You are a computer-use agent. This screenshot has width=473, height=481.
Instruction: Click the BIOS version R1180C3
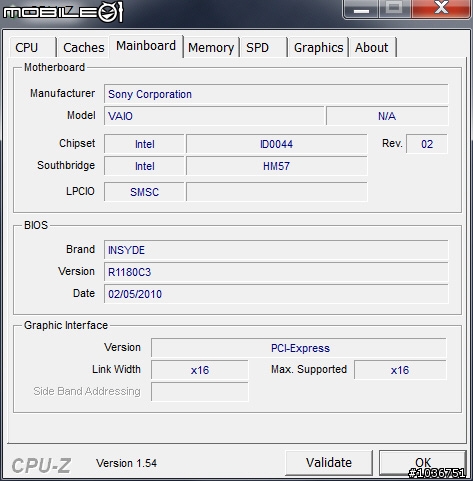(x=276, y=272)
